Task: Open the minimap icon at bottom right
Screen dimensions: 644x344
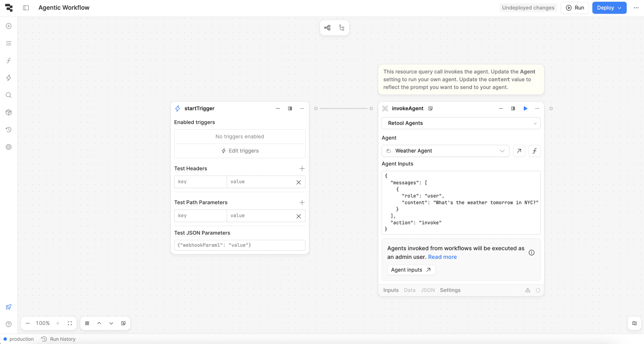Action: [x=634, y=323]
